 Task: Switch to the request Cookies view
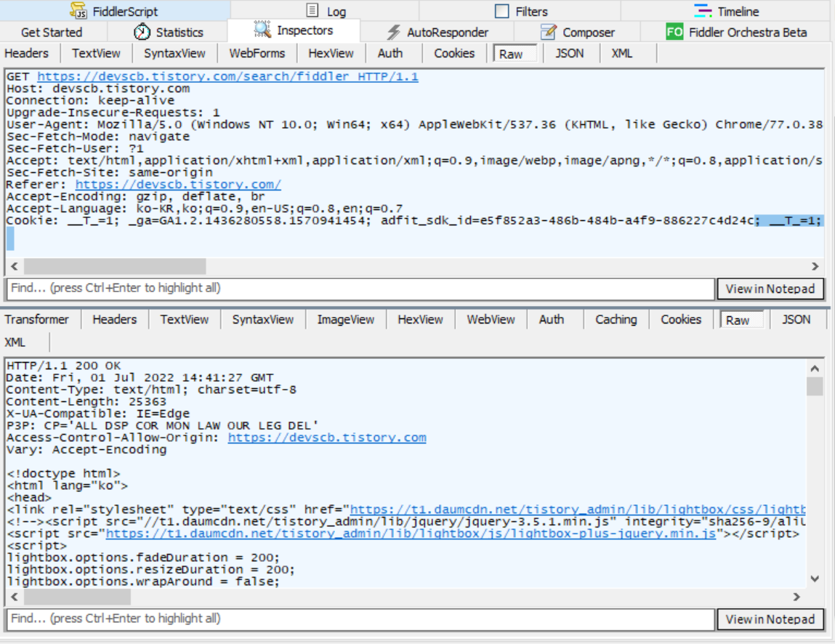(453, 53)
